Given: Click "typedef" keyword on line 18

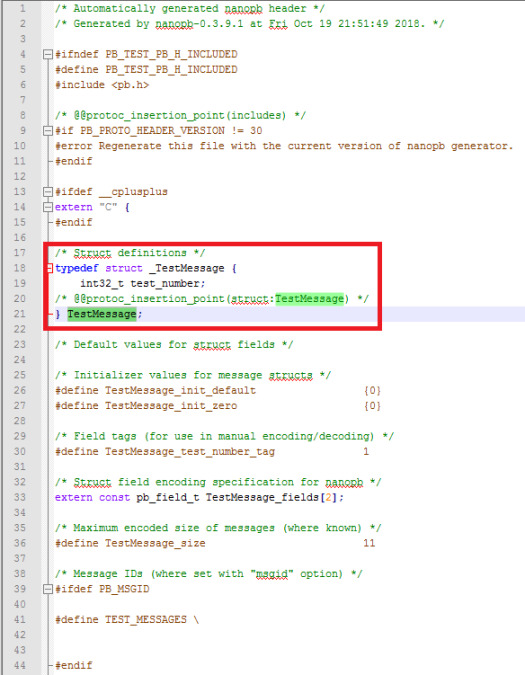Looking at the screenshot, I should pos(77,268).
